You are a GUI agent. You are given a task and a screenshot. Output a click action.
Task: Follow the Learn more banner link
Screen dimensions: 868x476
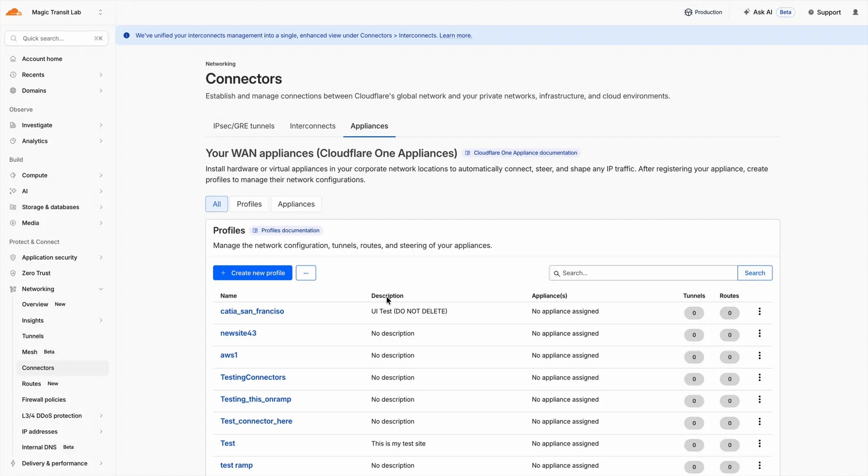(456, 36)
